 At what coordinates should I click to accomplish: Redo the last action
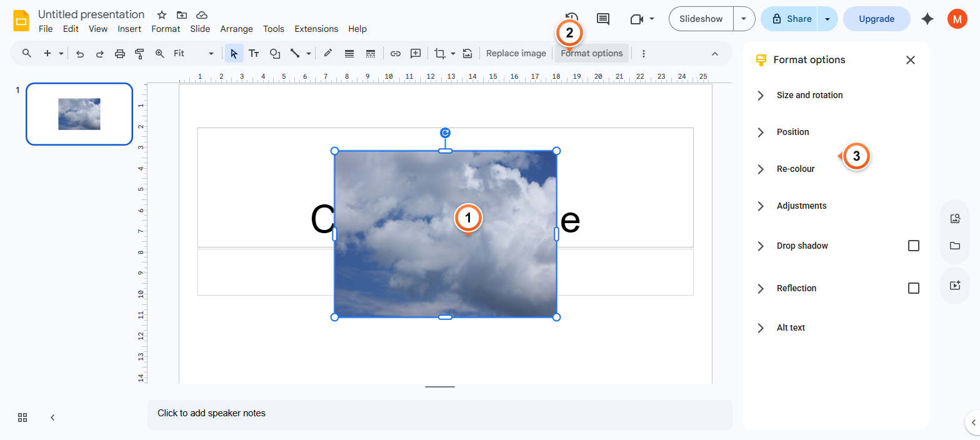(x=99, y=53)
